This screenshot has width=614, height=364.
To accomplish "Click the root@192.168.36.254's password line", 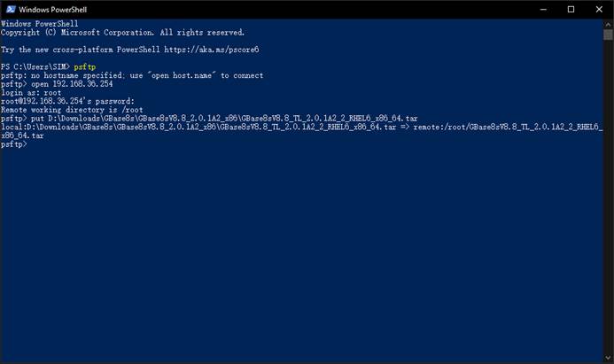I will (67, 101).
